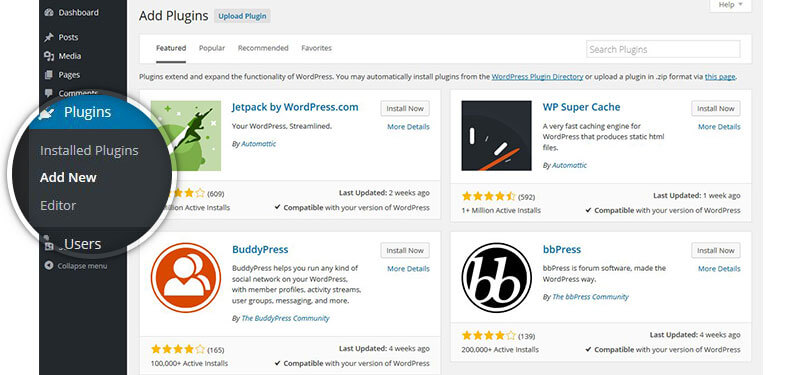This screenshot has width=800, height=375.
Task: Switch to the Favorites tab
Action: (x=316, y=48)
